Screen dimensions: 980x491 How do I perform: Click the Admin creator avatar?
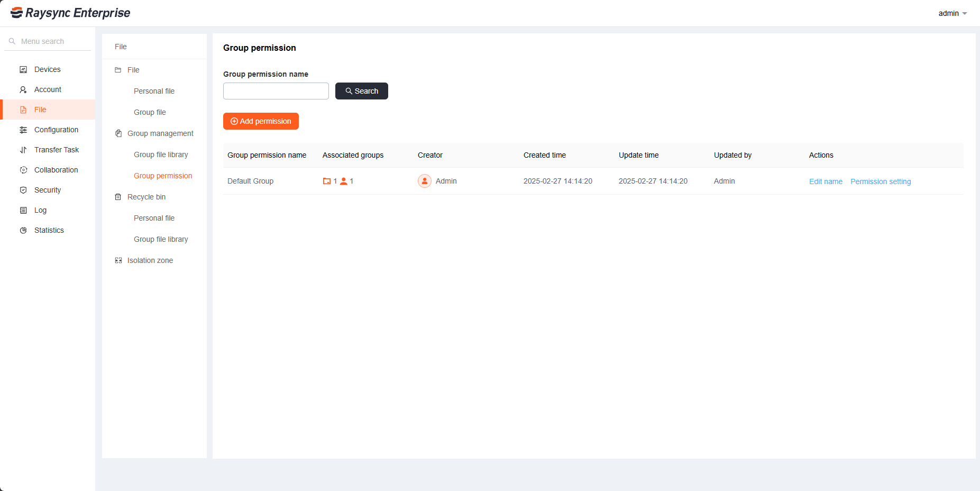click(425, 181)
